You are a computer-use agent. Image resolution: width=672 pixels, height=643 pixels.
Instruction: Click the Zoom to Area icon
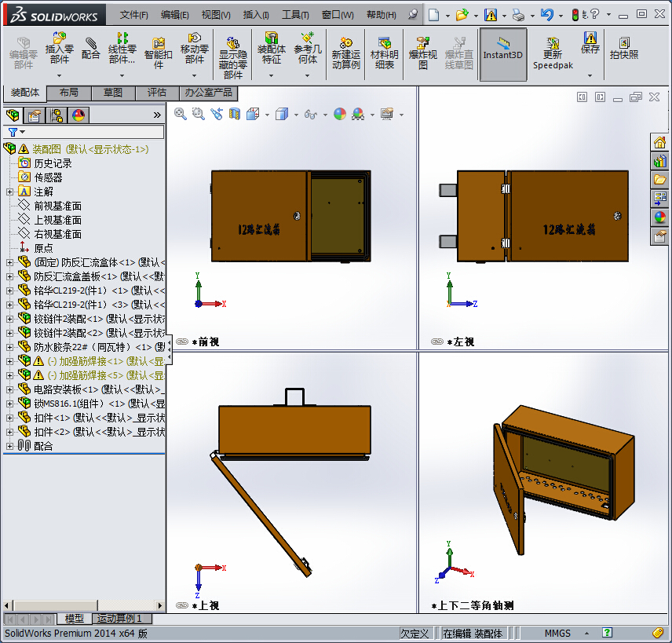pyautogui.click(x=199, y=114)
